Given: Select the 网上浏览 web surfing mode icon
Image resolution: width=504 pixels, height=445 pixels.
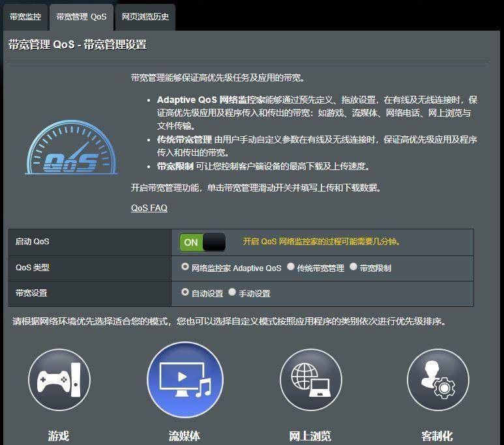Looking at the screenshot, I should pos(311,380).
